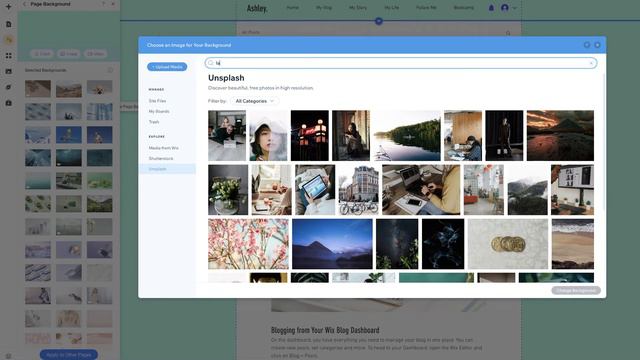Open help icon in media dialog header
The width and height of the screenshot is (640, 360).
click(x=587, y=45)
